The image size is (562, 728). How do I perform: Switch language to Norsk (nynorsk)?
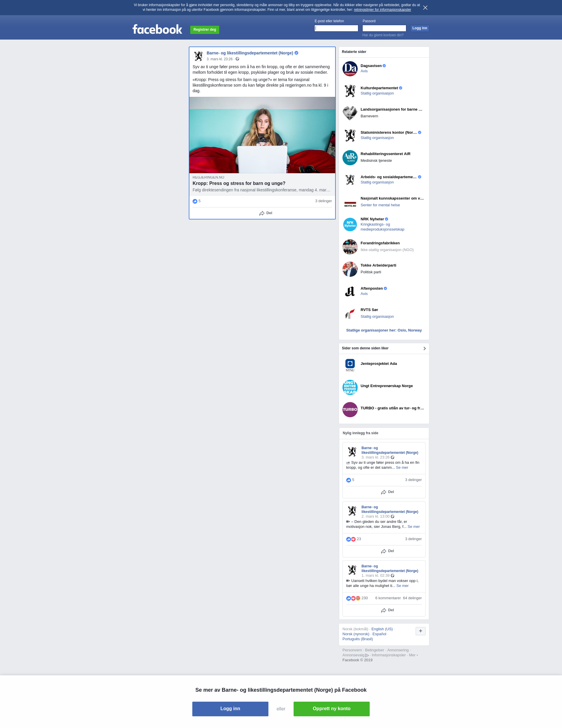click(356, 634)
